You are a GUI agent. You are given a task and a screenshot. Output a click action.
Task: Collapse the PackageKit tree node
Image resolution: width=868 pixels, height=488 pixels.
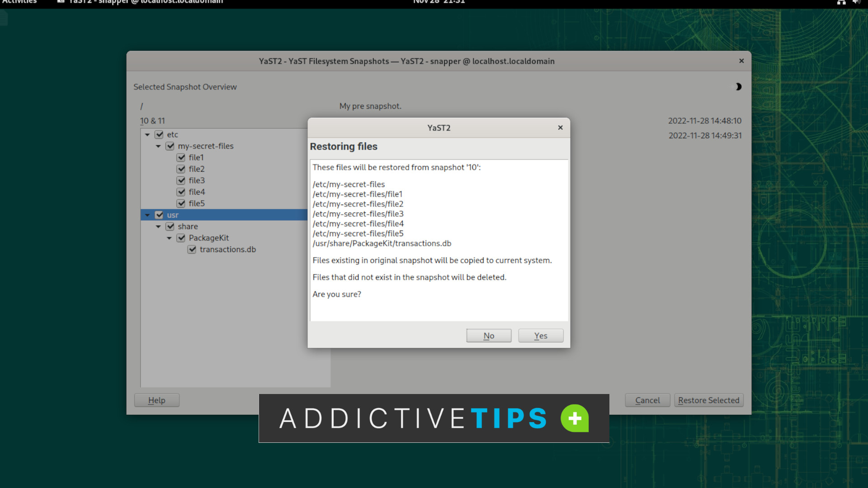click(170, 238)
